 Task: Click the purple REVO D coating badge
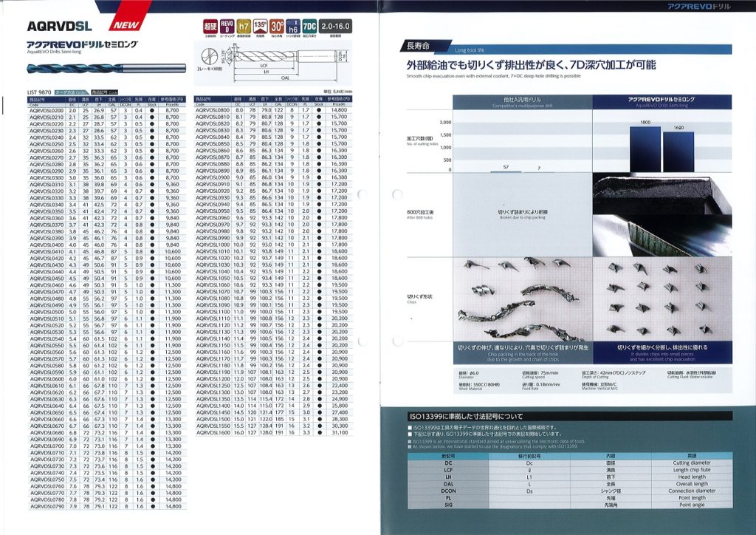(227, 26)
